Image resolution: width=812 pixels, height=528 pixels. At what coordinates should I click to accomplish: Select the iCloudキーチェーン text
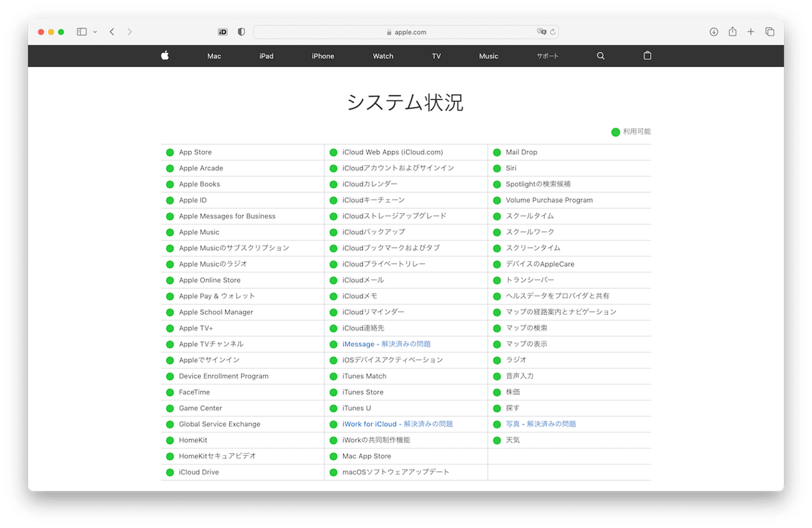374,201
